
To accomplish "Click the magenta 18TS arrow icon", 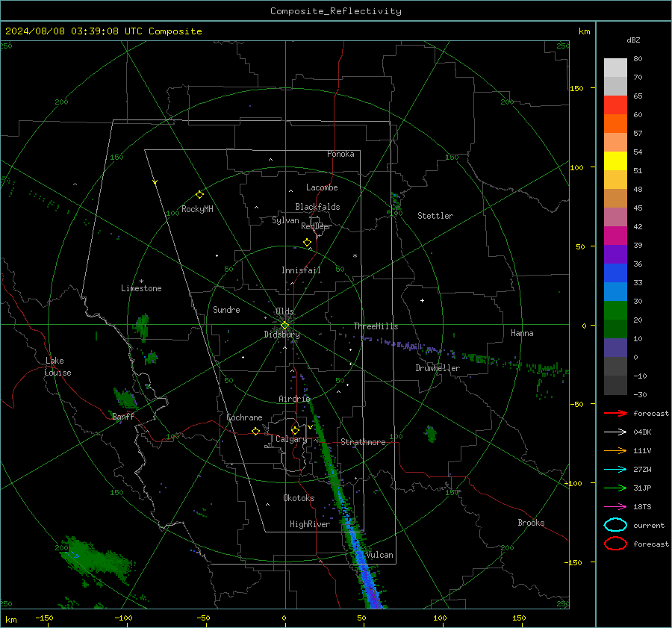I will coord(615,507).
